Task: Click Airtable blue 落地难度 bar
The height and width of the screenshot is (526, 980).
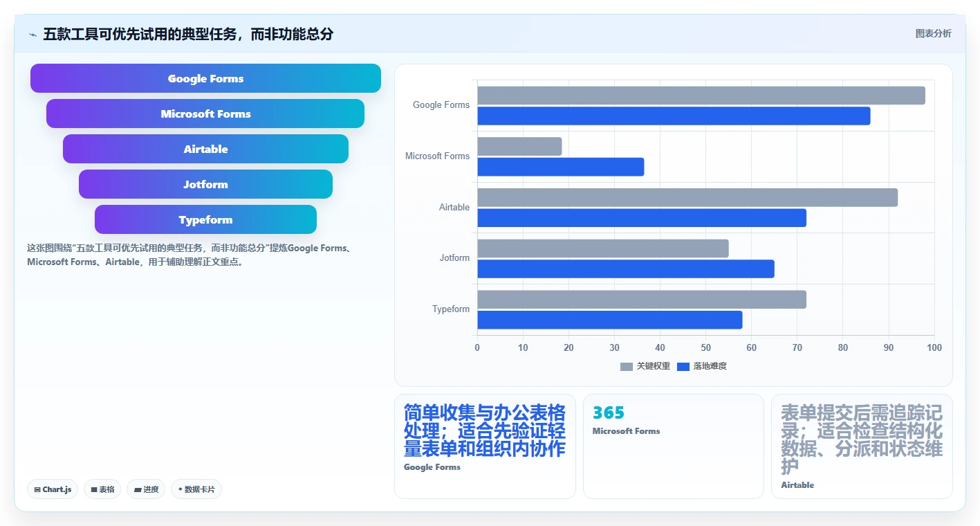Action: pyautogui.click(x=642, y=218)
